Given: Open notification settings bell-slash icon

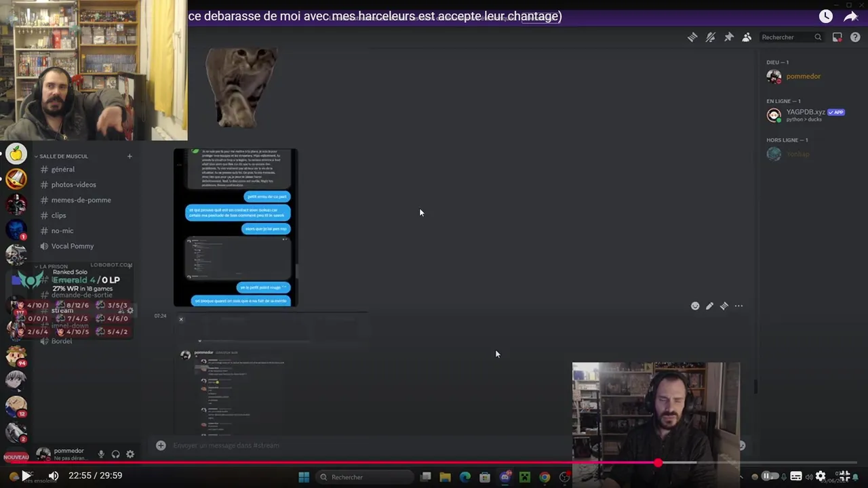Looking at the screenshot, I should [710, 37].
